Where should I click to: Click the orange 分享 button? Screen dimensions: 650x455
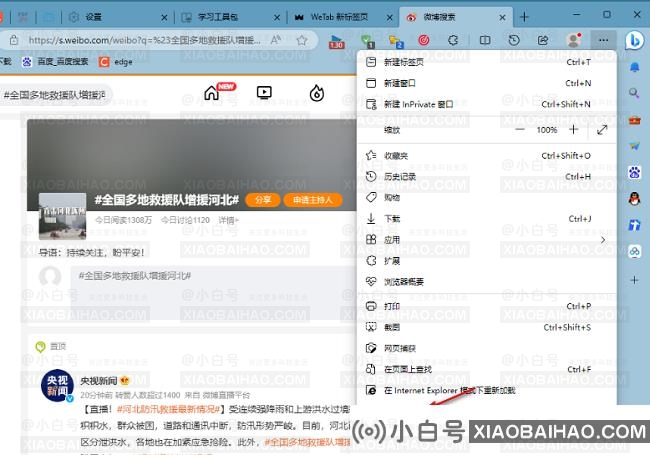pyautogui.click(x=262, y=200)
